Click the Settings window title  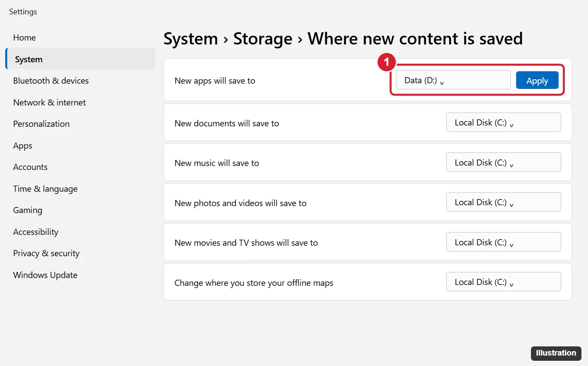pyautogui.click(x=23, y=12)
